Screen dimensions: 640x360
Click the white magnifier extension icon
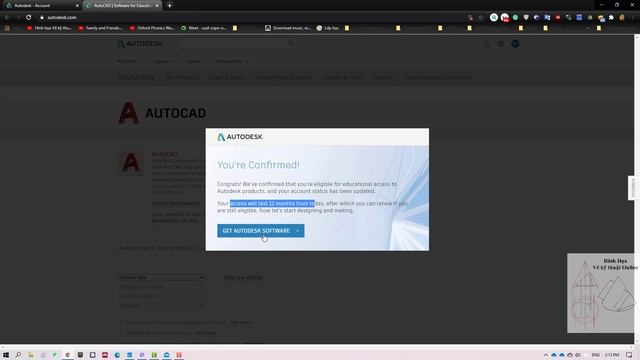(494, 18)
